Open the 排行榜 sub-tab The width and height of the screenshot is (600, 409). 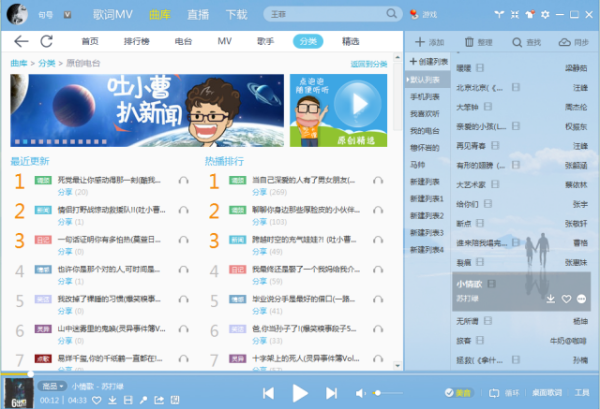tap(137, 41)
